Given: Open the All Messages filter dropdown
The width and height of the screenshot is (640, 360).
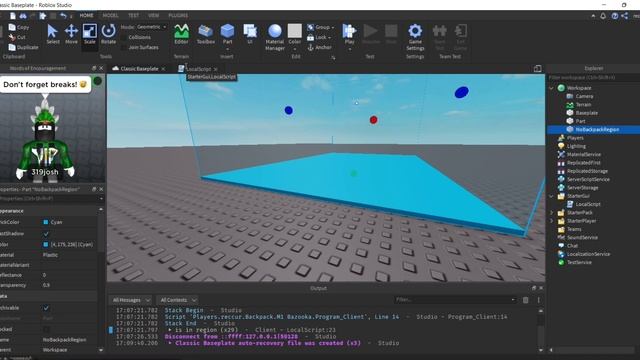Looking at the screenshot, I should tap(131, 300).
